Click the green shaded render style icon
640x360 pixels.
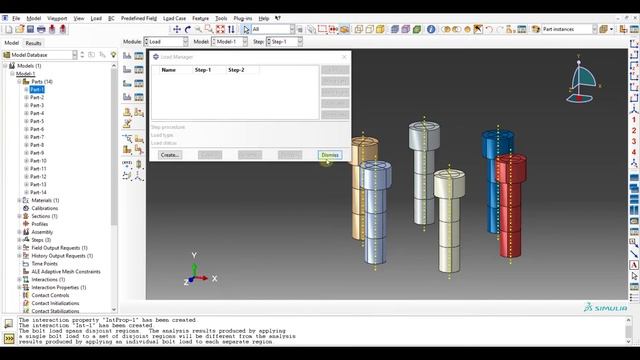coord(417,29)
